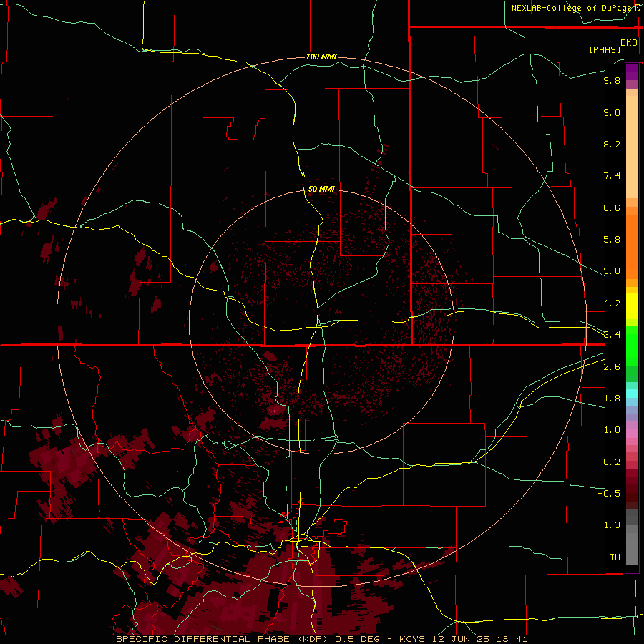
Task: Click the 0.5 DEG elevation text in caption
Action: click(358, 639)
